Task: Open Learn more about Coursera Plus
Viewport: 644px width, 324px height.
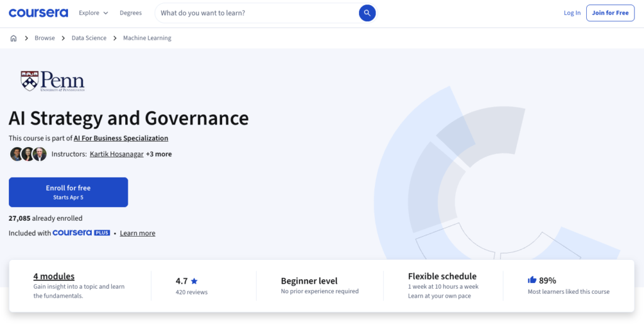Action: [x=138, y=233]
